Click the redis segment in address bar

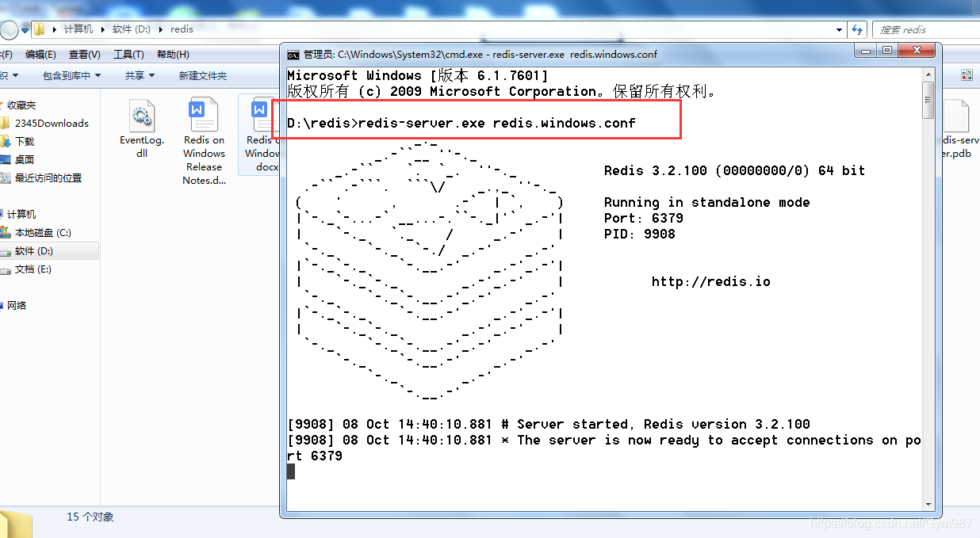(x=182, y=29)
